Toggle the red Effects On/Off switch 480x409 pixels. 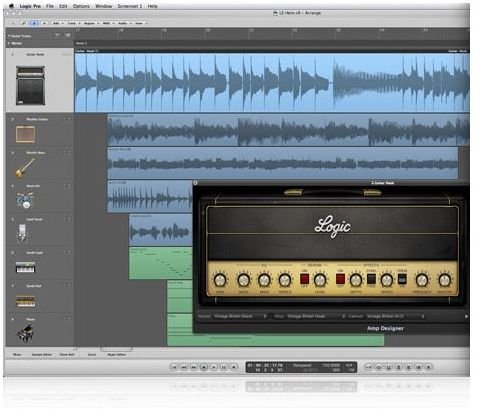[340, 279]
